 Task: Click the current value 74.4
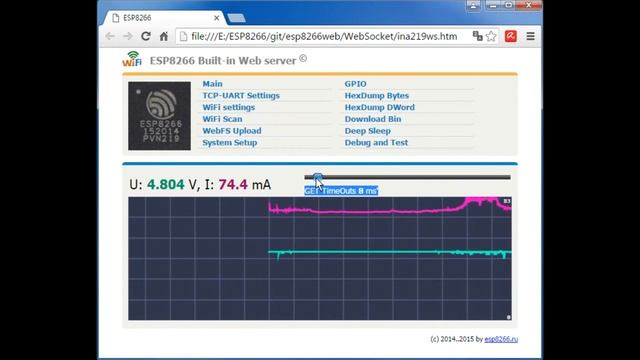tap(233, 184)
